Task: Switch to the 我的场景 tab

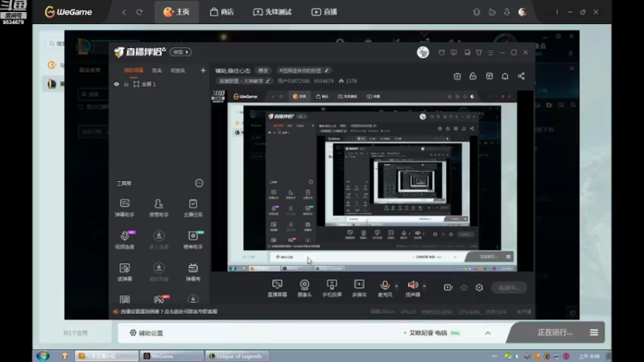Action: (134, 71)
